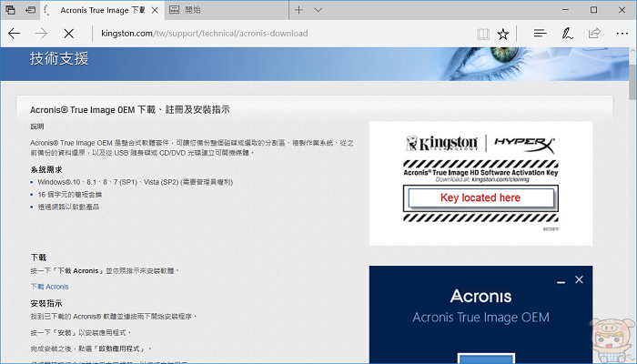Set these tabs aside icon
This screenshot has width=637, height=364.
click(30, 10)
